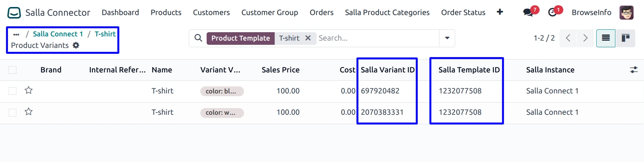Open the activities clock icon
Image resolution: width=644 pixels, height=162 pixels.
tap(552, 13)
